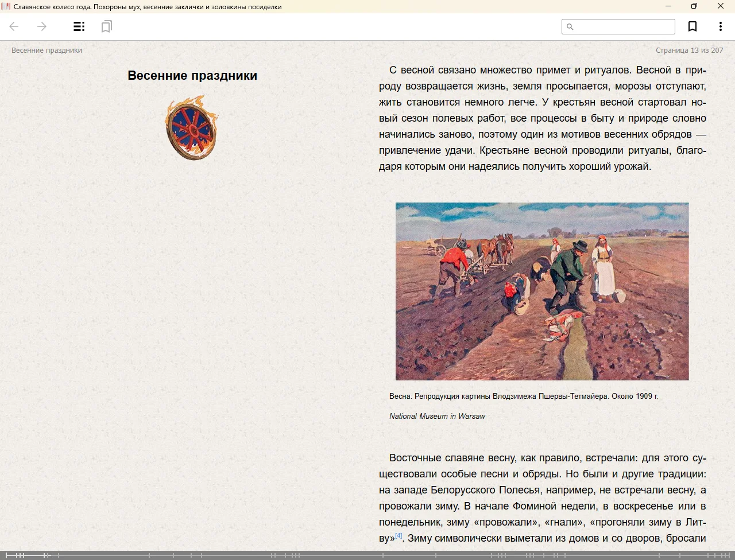735x560 pixels.
Task: Open the table of contents list
Action: (79, 26)
